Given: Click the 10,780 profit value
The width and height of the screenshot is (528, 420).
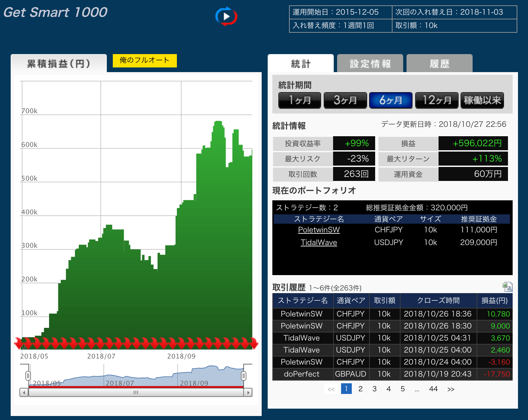Looking at the screenshot, I should (498, 314).
